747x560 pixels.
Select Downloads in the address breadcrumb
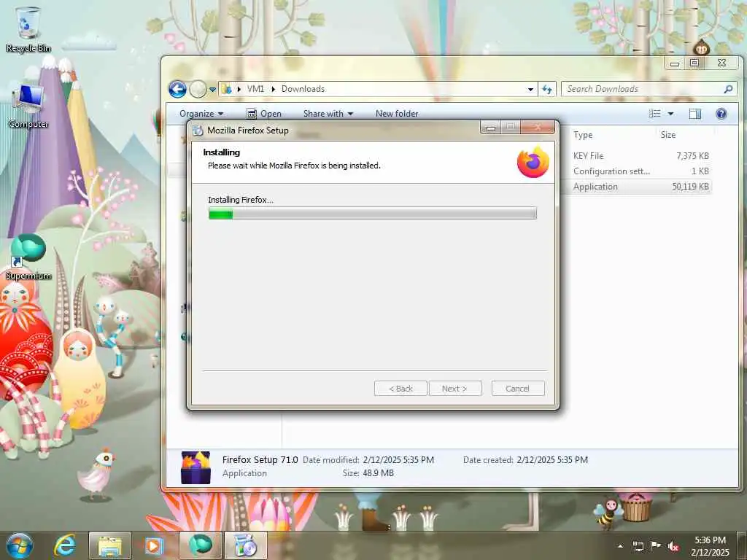click(x=303, y=89)
